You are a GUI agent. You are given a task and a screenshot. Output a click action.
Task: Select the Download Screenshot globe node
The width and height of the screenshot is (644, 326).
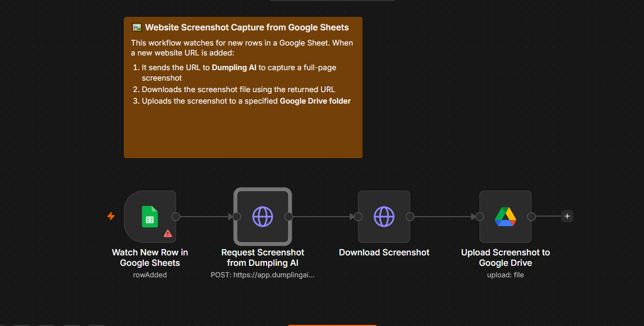coord(384,217)
